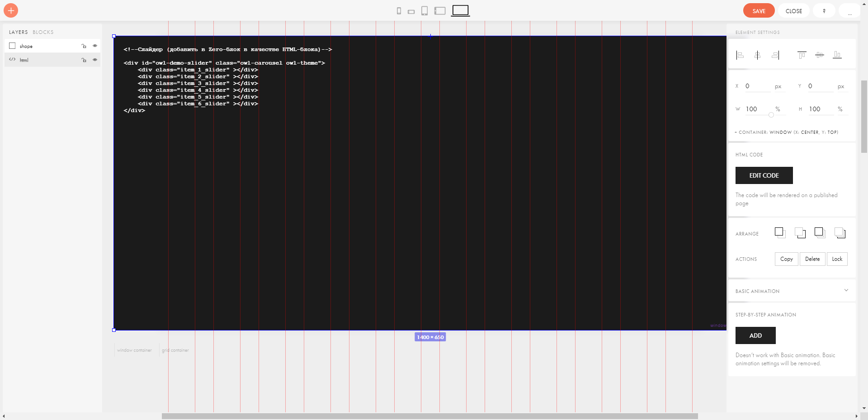
Task: Click the right panel vertical scrollbar thumb
Action: coord(864,117)
